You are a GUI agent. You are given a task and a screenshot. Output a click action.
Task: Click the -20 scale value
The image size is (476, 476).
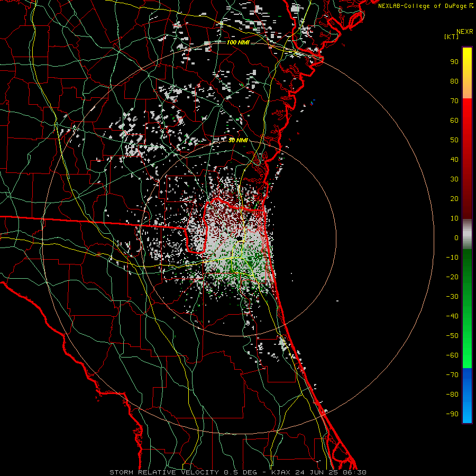[x=452, y=277]
